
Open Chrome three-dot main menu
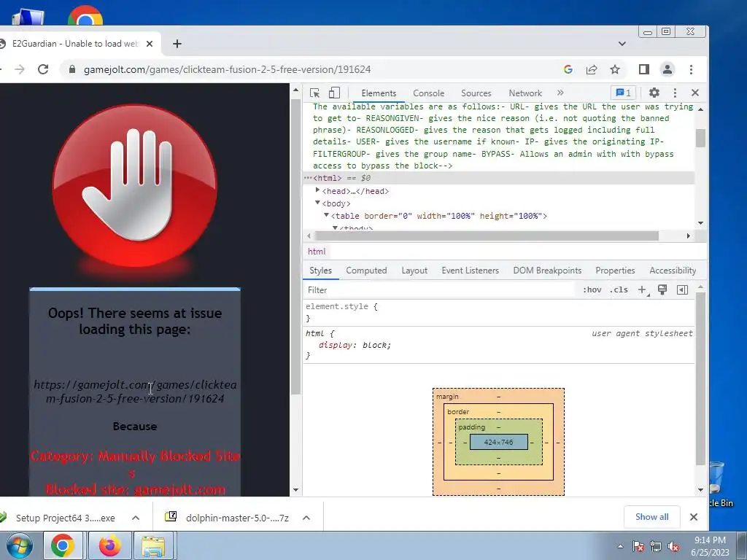(691, 69)
